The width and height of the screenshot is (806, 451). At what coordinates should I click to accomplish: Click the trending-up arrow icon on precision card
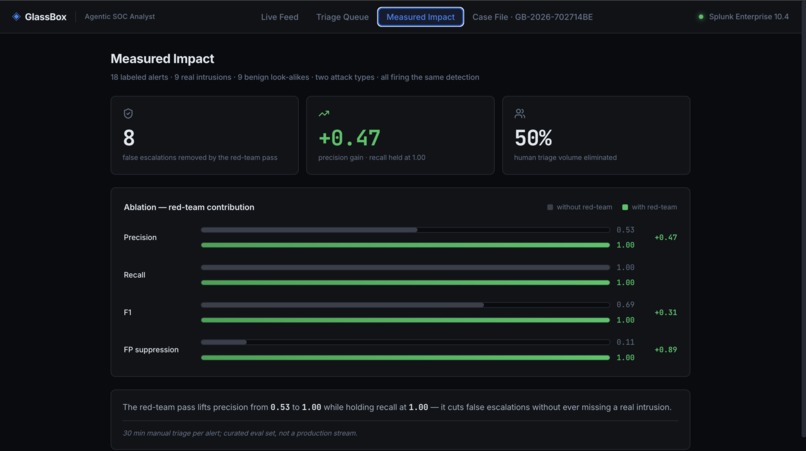point(324,114)
